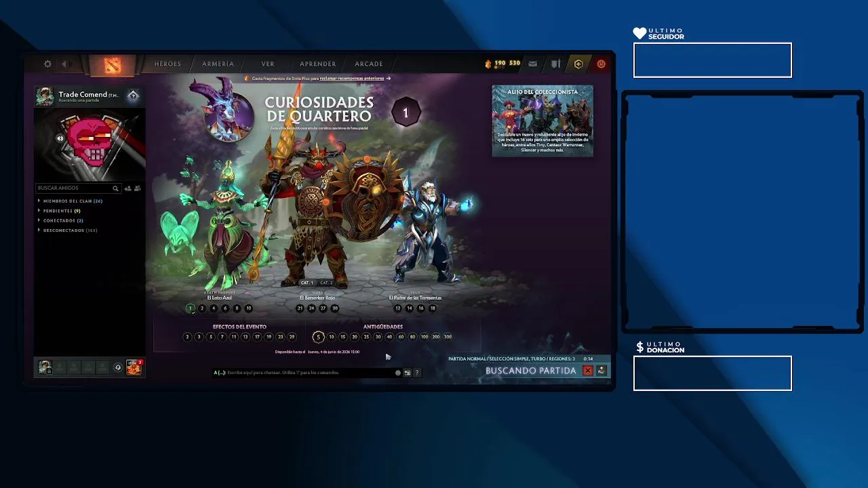Open the mail envelope icon
Viewport: 868px width, 488px height.
533,64
